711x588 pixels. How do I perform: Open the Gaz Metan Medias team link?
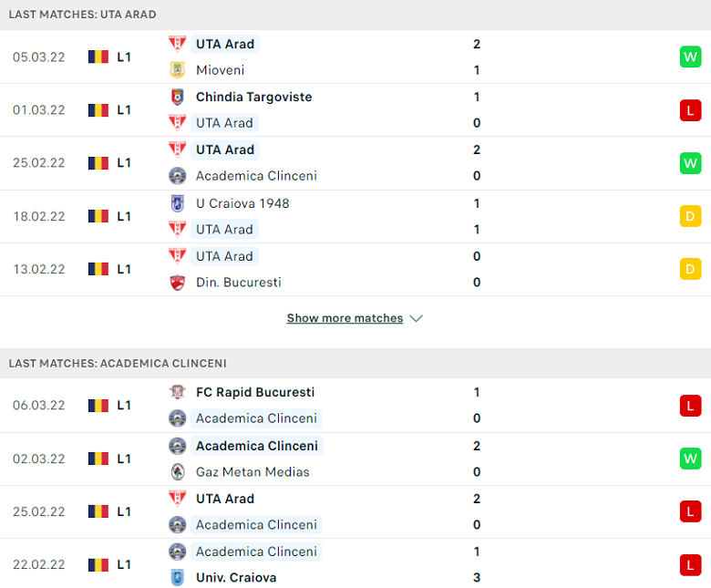tap(252, 472)
